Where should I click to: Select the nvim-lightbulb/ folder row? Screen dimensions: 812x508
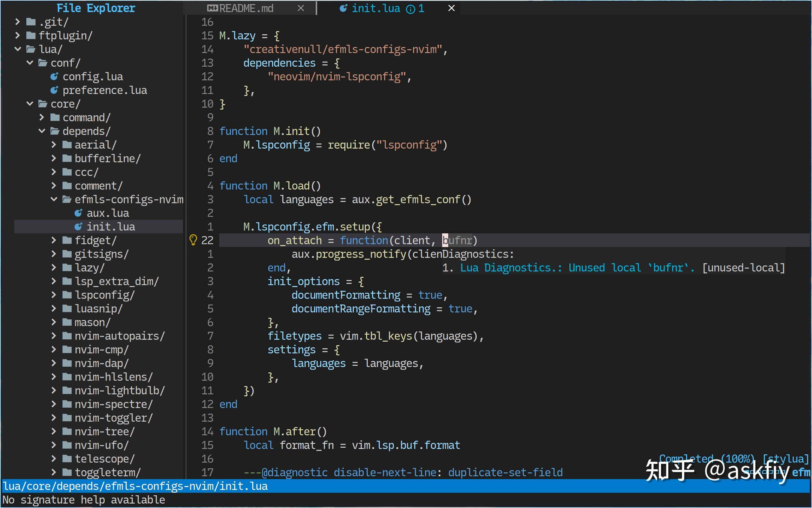pyautogui.click(x=98, y=391)
